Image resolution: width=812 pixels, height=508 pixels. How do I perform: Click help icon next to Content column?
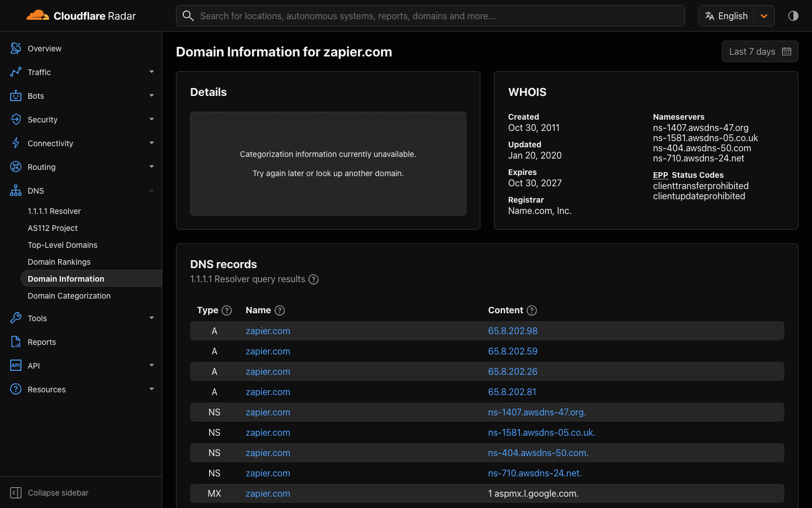pyautogui.click(x=532, y=310)
